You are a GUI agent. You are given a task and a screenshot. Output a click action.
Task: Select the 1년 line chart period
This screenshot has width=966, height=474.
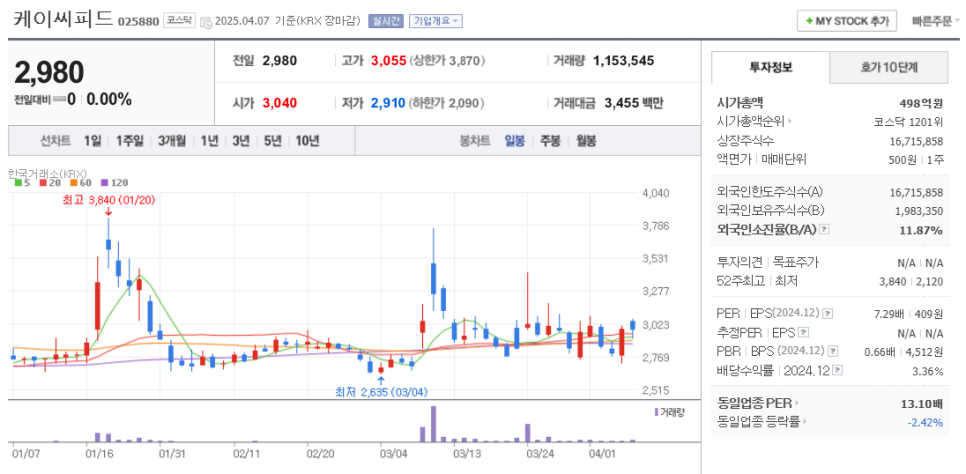tap(209, 141)
